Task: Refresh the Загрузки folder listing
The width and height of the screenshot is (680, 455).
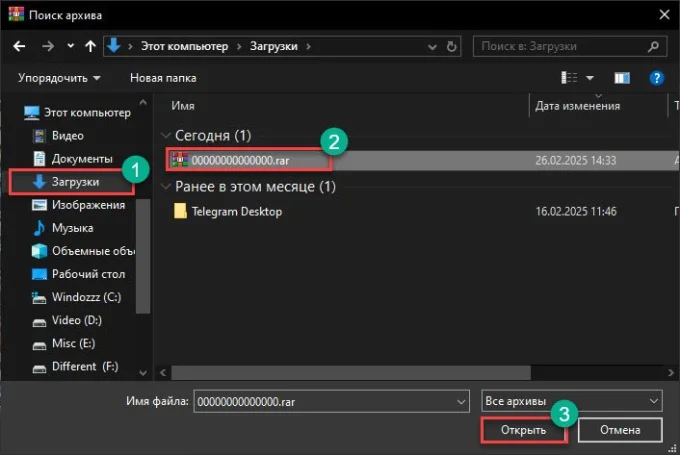Action: [451, 46]
